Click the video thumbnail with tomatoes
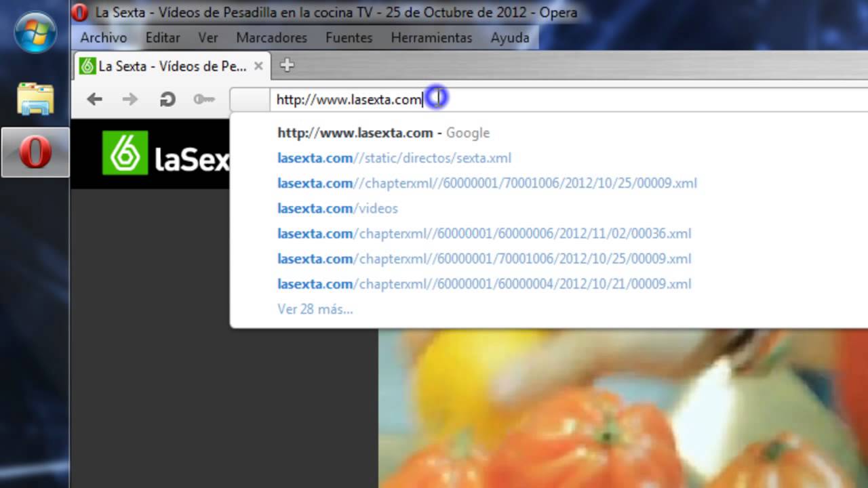 tap(623, 408)
